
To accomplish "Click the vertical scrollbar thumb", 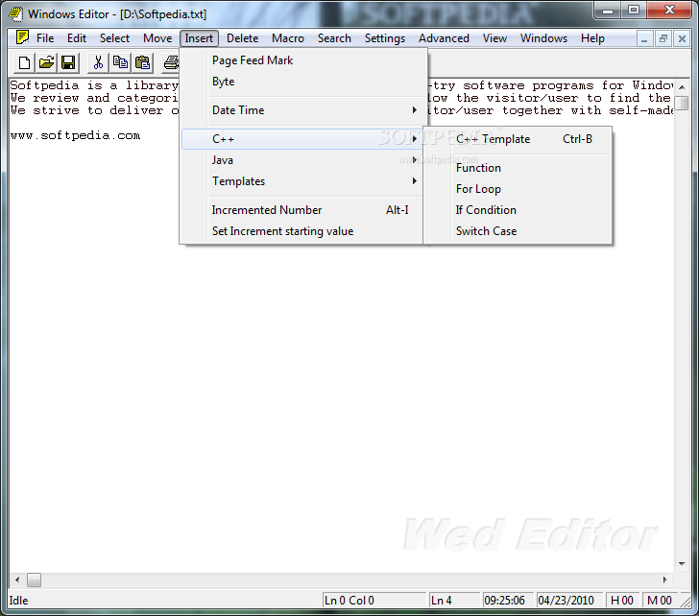I will 682,103.
